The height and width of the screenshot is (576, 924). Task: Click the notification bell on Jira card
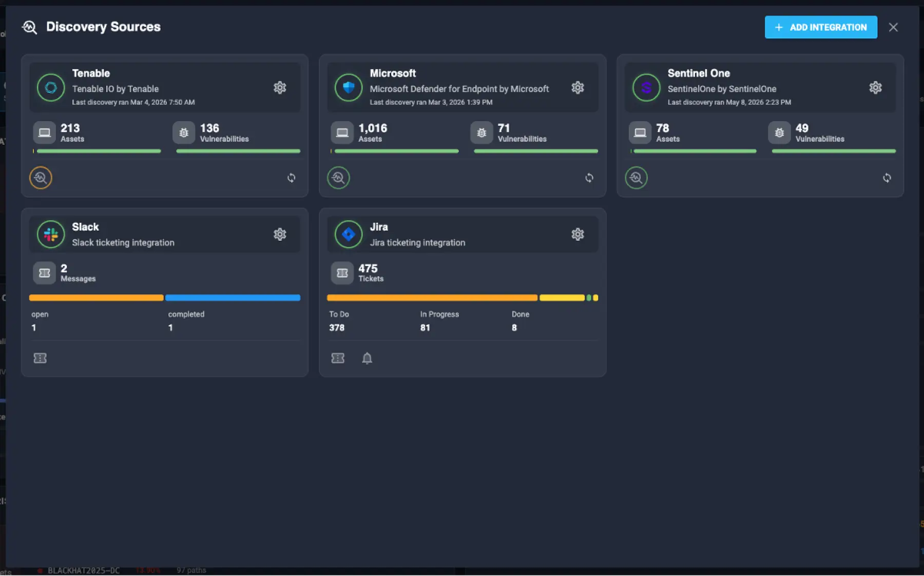tap(367, 358)
